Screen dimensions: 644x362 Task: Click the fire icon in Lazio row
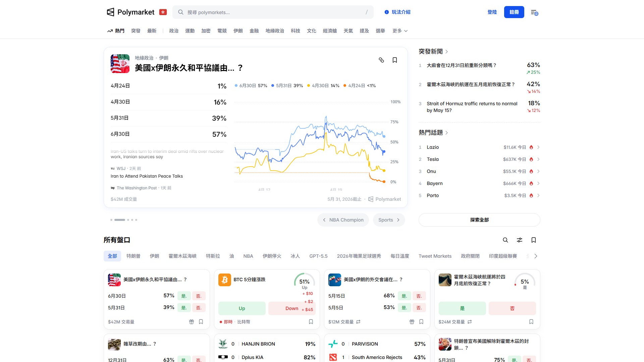coord(531,147)
